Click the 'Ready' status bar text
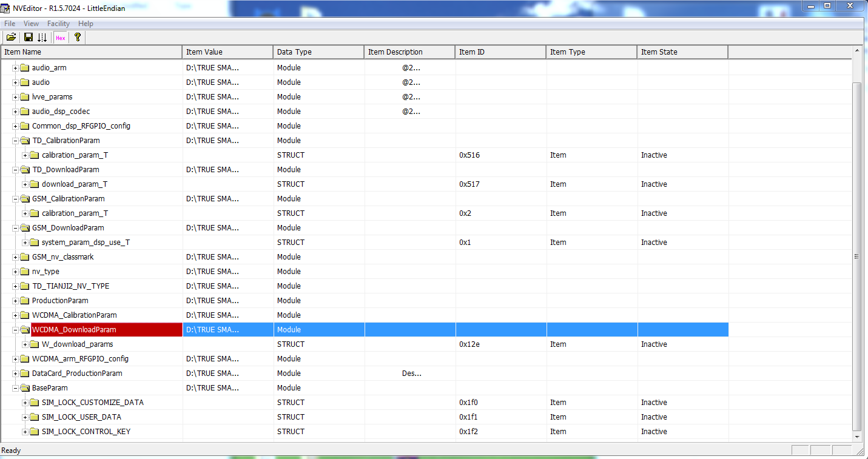The width and height of the screenshot is (868, 459). point(11,451)
